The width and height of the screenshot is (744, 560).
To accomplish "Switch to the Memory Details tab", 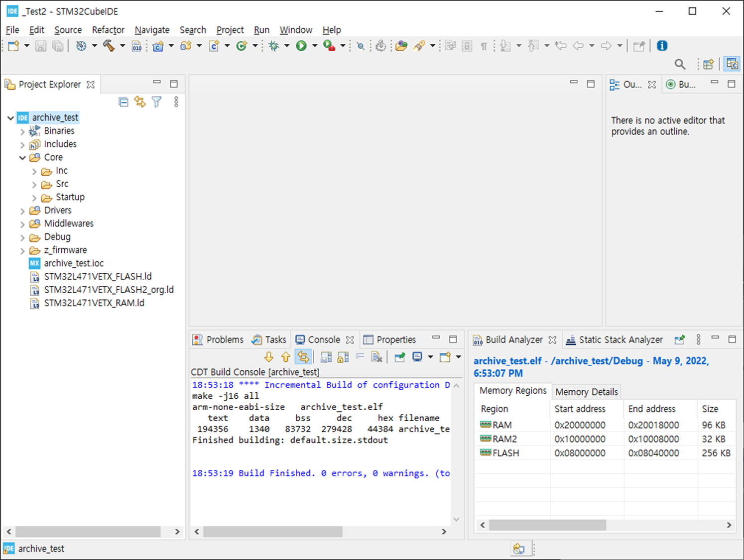I will click(587, 392).
